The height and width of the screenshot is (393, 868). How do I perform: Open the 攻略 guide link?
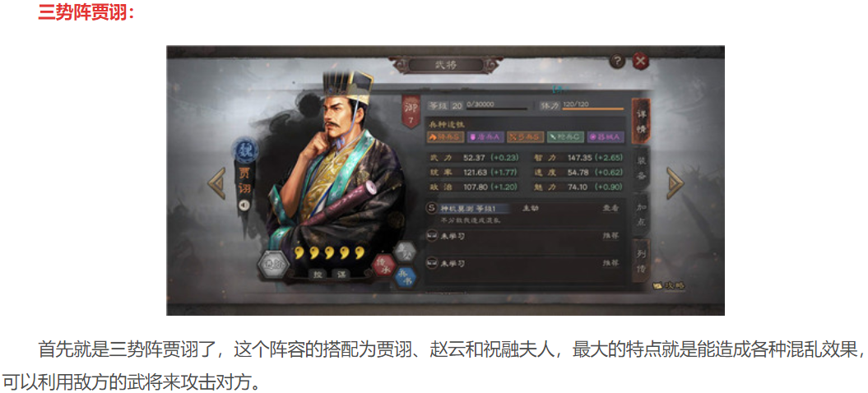[669, 285]
